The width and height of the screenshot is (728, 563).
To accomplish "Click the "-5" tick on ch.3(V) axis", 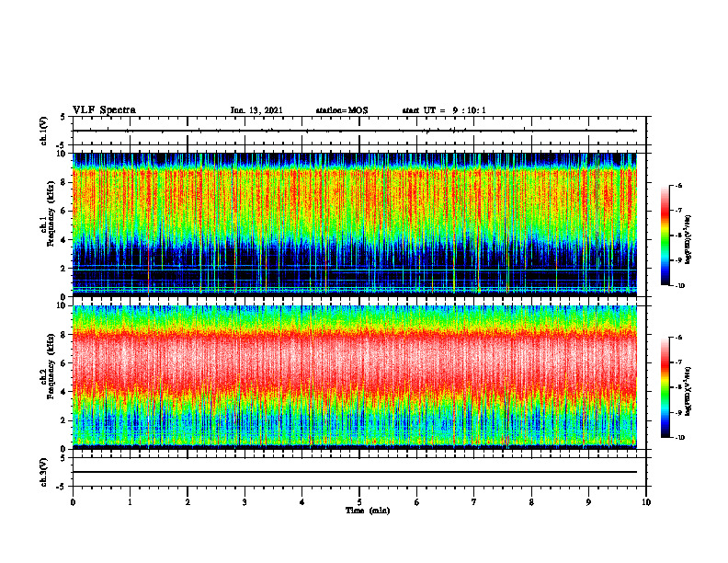I will coord(61,487).
